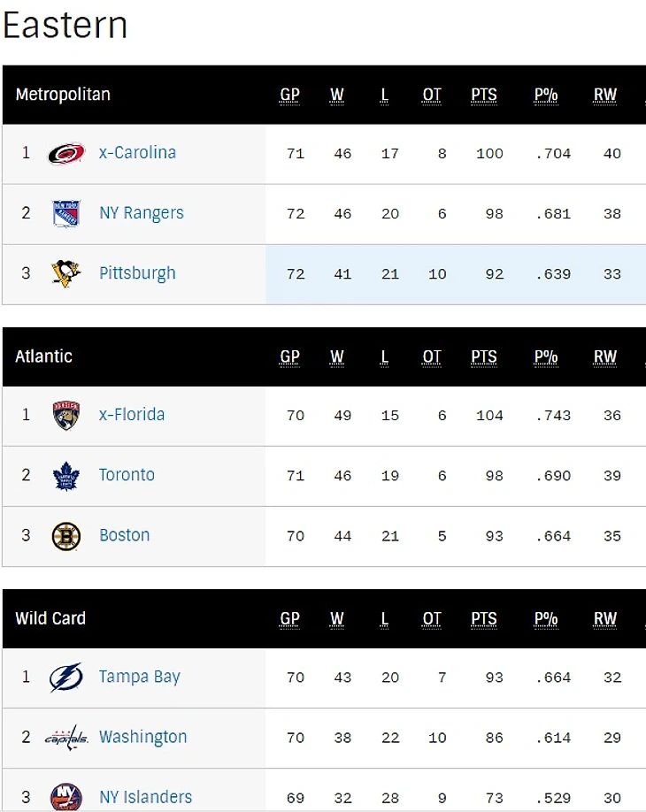The image size is (646, 812).
Task: Open the Pittsburgh team link
Action: [137, 272]
